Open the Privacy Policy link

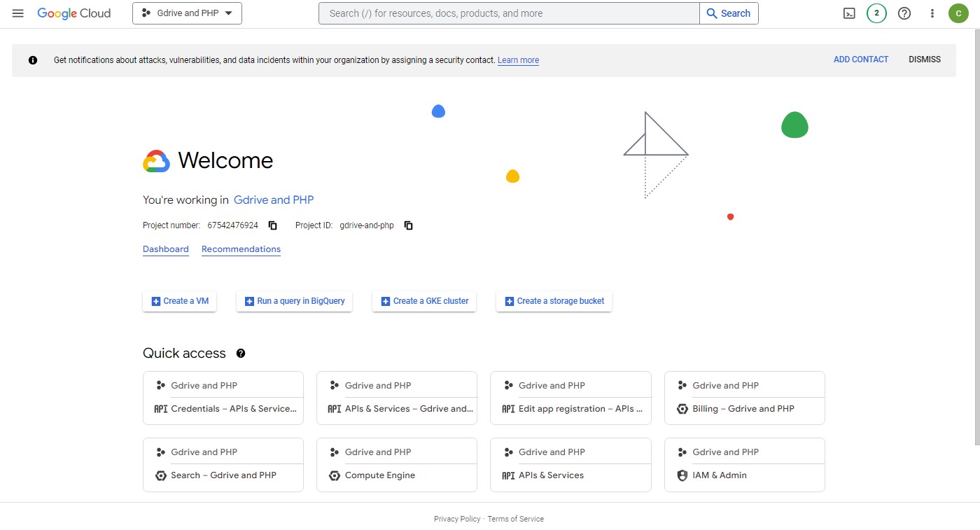(x=457, y=519)
